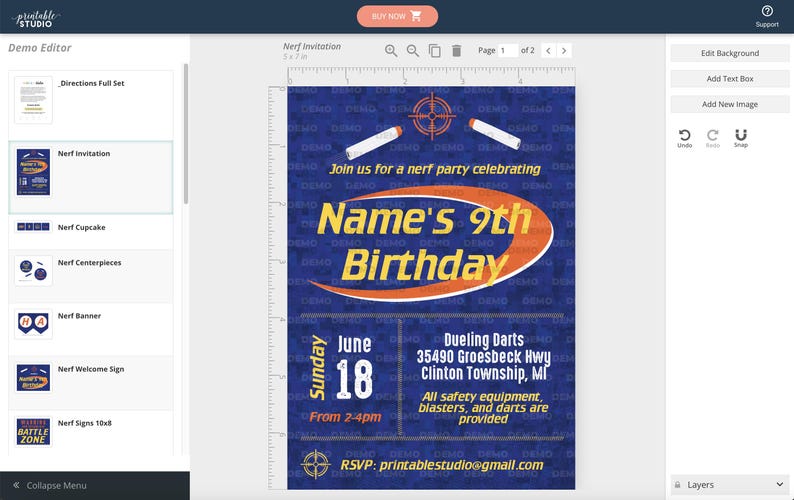794x500 pixels.
Task: Click the lock icon beside Layers
Action: coord(678,485)
